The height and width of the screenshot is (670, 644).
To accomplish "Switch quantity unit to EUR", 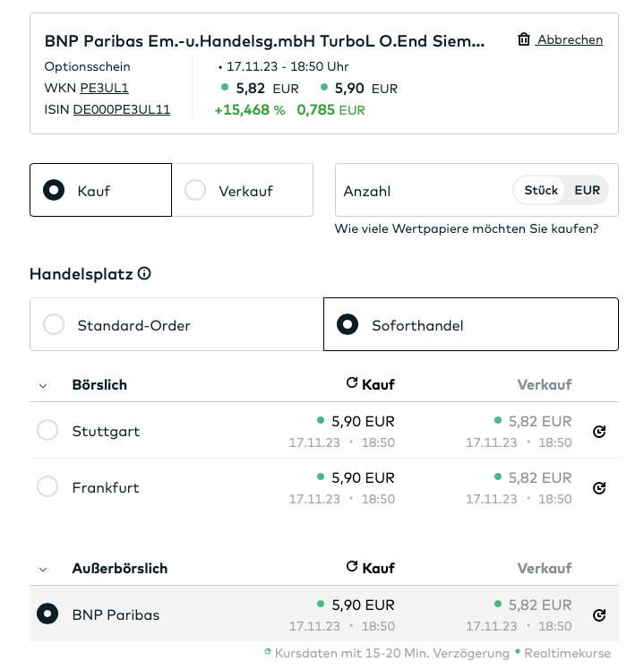I will point(588,190).
